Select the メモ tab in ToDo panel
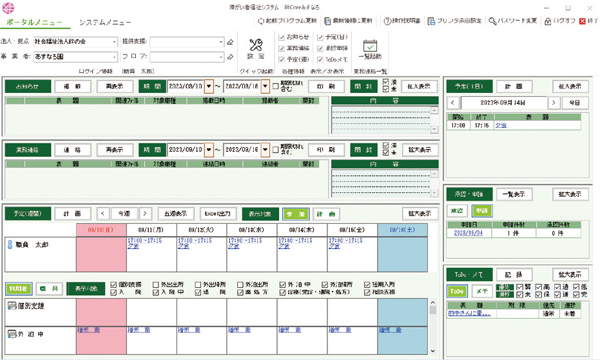The image size is (600, 360). pos(482,291)
